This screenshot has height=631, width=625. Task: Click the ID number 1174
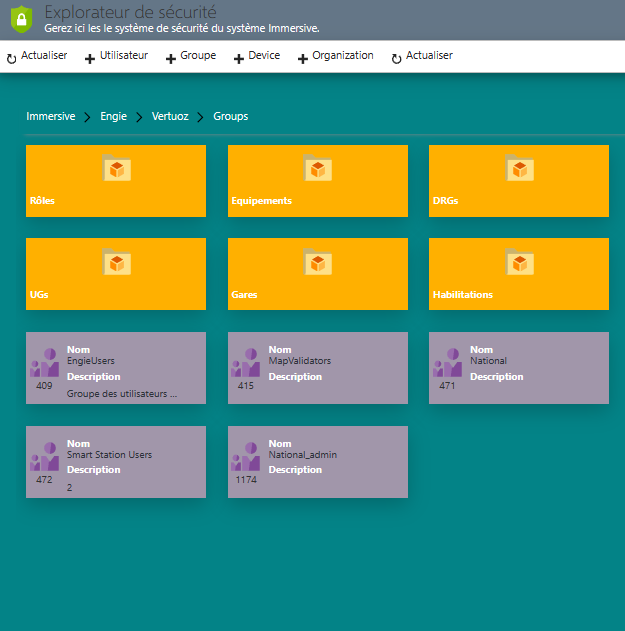pos(246,480)
